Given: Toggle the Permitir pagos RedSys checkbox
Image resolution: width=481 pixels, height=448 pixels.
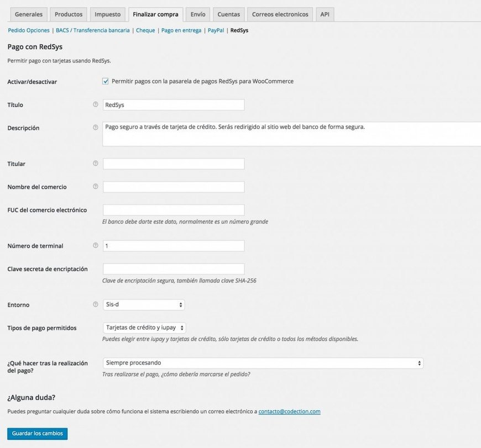Looking at the screenshot, I should coord(106,81).
